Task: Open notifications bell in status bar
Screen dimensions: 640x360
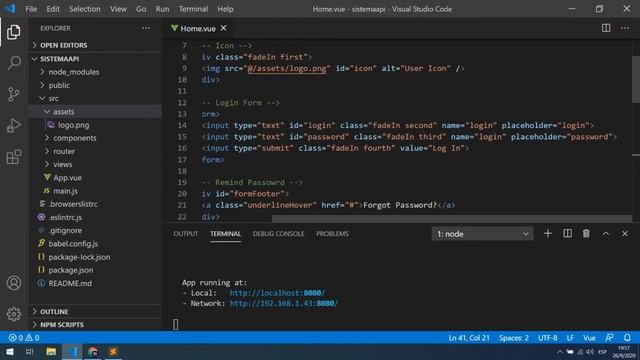Action: point(627,338)
